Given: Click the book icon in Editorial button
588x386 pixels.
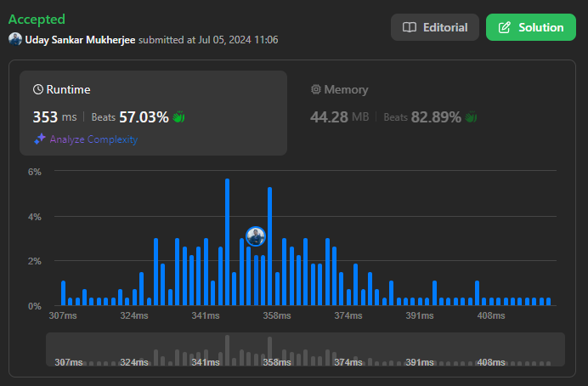Looking at the screenshot, I should [x=410, y=27].
